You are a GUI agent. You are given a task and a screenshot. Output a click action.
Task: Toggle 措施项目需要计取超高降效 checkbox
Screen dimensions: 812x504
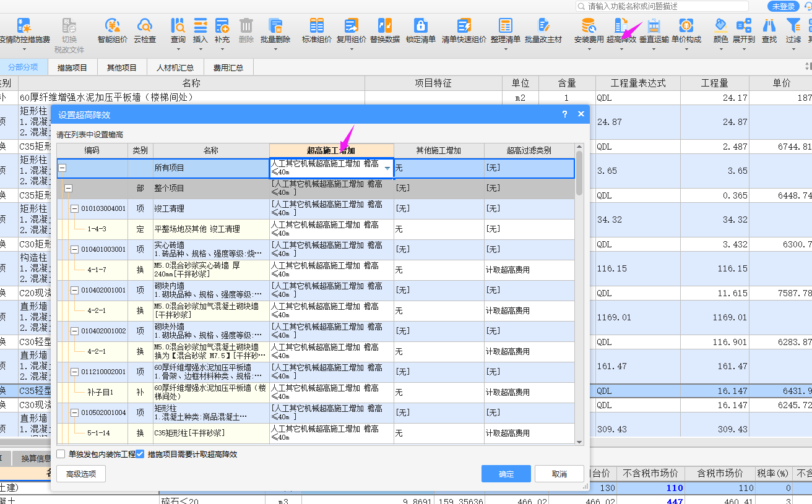point(140,454)
